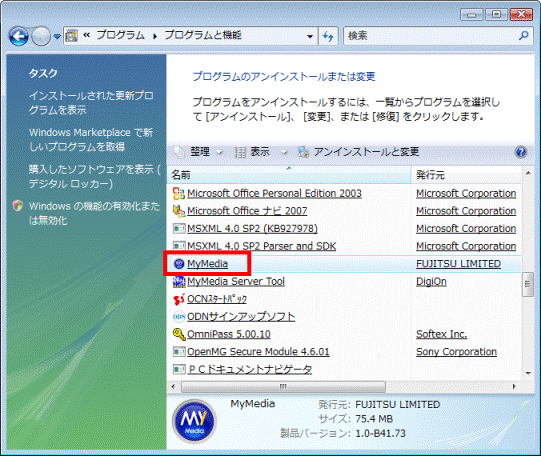This screenshot has width=541, height=456.
Task: Click DigiOn publisher cell
Action: (431, 281)
